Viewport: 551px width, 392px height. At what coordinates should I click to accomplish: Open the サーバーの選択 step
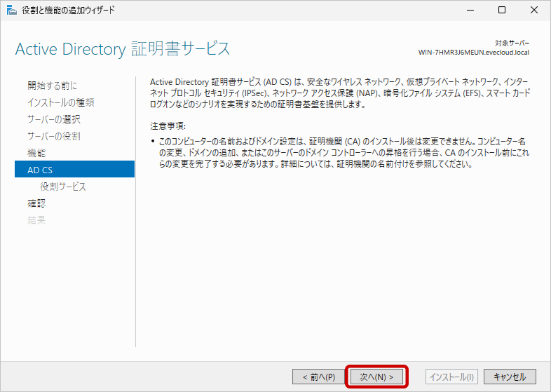pyautogui.click(x=54, y=119)
